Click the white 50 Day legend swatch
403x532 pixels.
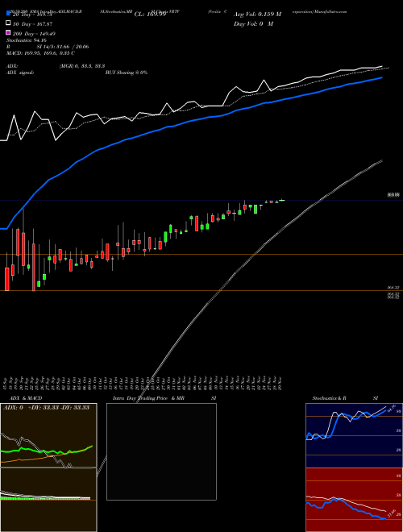coord(8,23)
